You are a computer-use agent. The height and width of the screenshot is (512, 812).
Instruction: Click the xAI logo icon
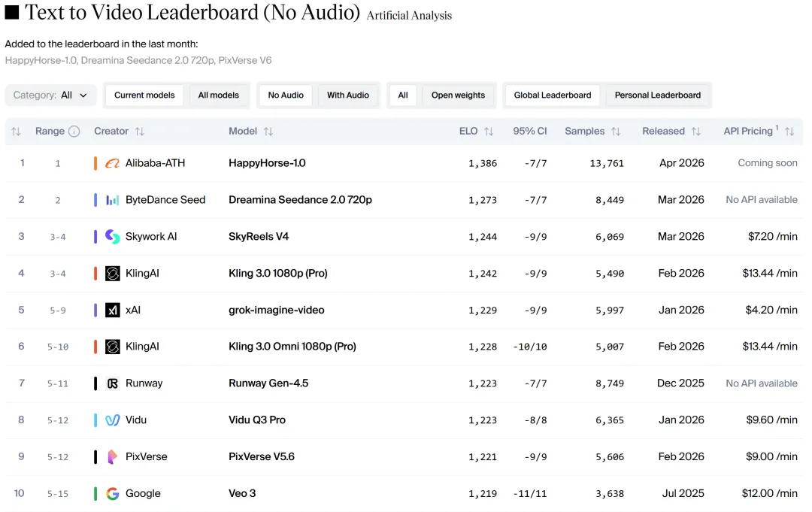[x=112, y=310]
